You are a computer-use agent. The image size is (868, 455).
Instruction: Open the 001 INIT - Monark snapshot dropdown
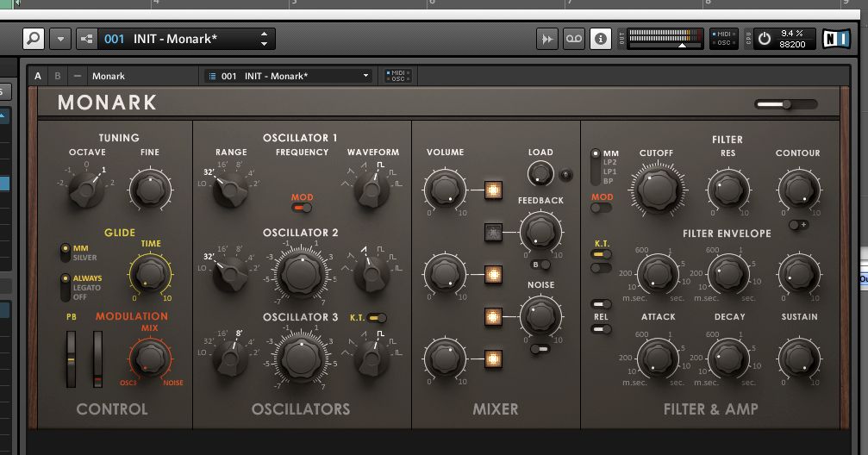point(289,76)
